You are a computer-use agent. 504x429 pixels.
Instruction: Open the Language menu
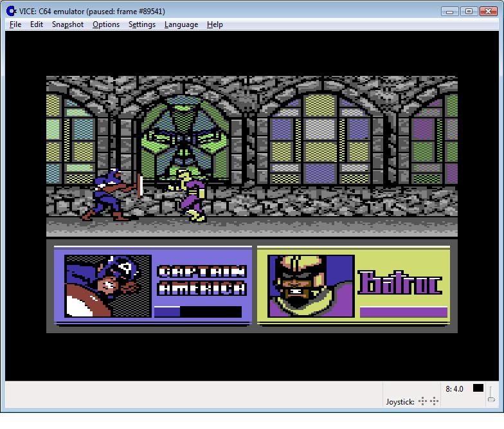click(181, 24)
